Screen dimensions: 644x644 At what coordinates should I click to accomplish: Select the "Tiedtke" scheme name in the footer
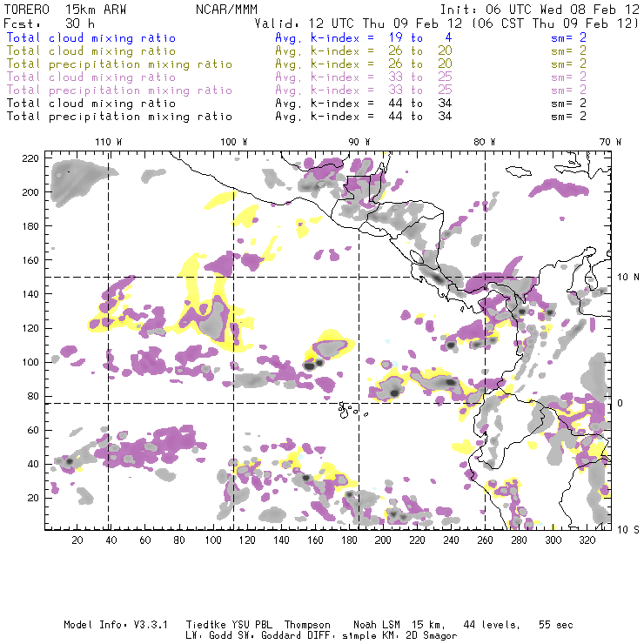point(206,625)
